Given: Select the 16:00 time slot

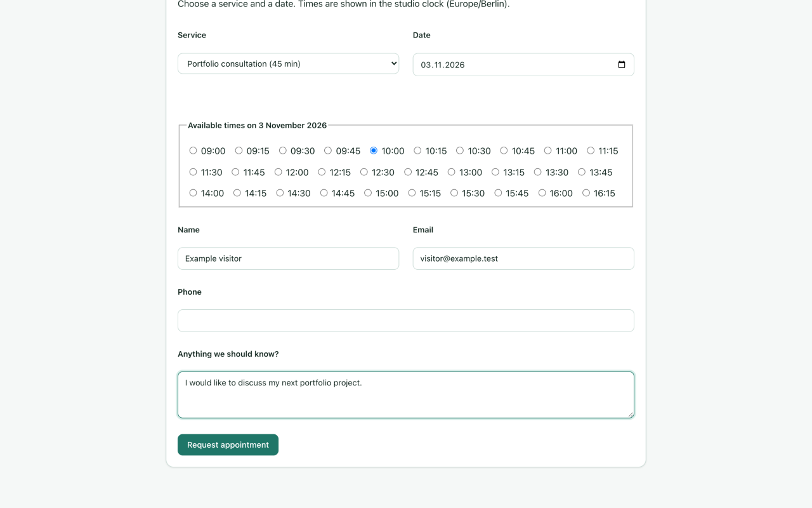Looking at the screenshot, I should (x=542, y=193).
